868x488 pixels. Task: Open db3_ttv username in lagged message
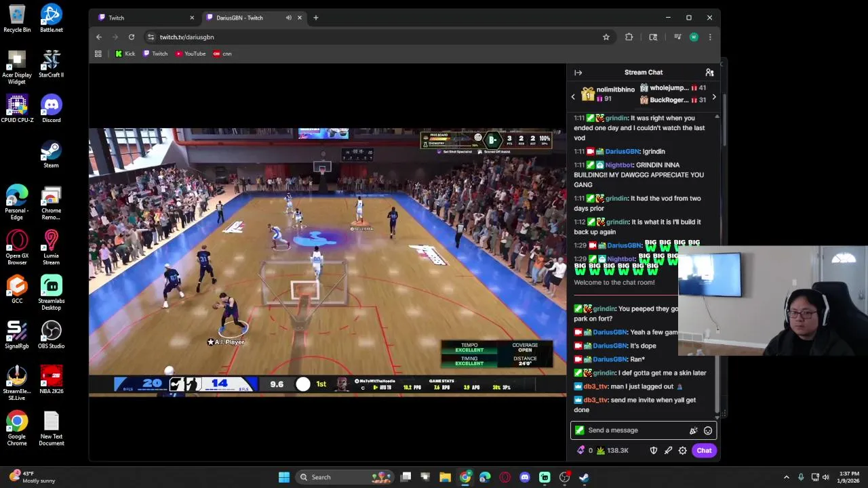595,386
